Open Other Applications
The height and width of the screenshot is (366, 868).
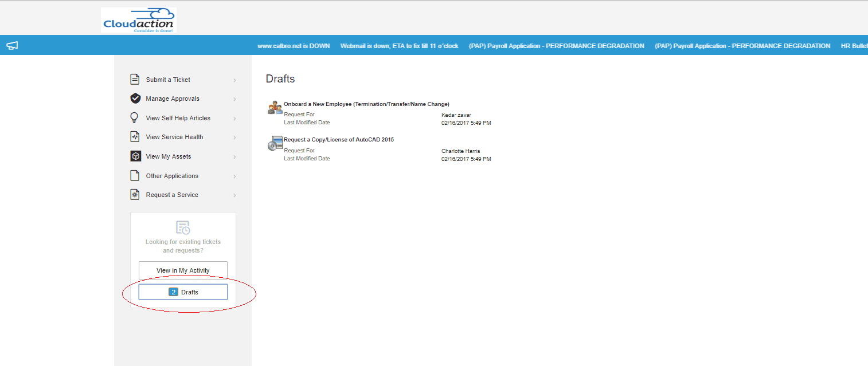point(183,176)
